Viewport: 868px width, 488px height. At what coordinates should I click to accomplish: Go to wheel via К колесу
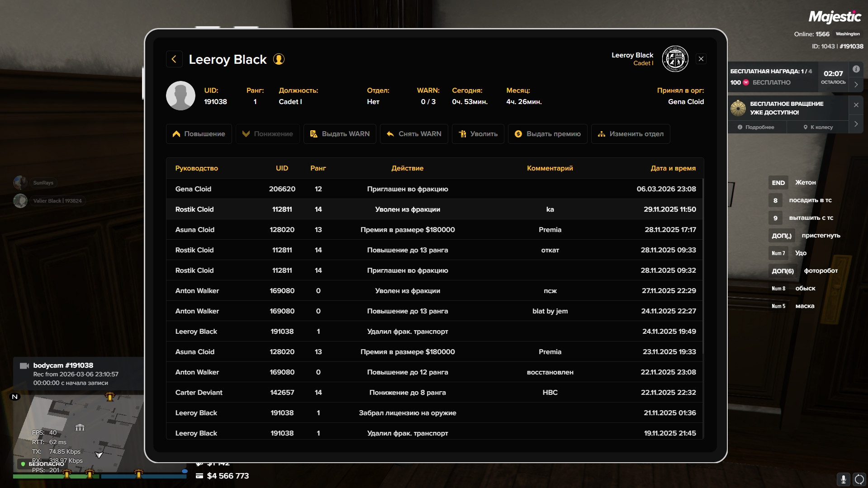pyautogui.click(x=818, y=127)
